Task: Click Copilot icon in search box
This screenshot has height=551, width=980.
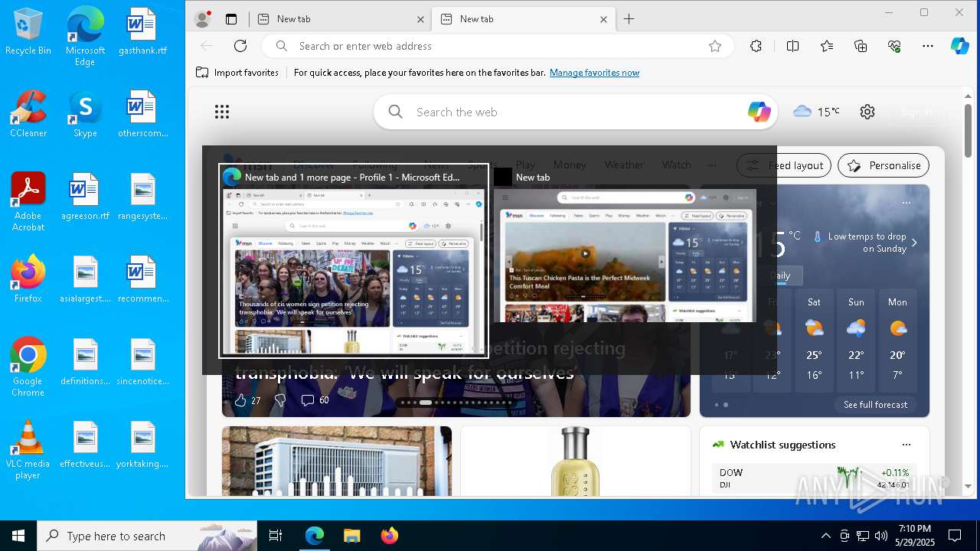Action: pyautogui.click(x=759, y=112)
